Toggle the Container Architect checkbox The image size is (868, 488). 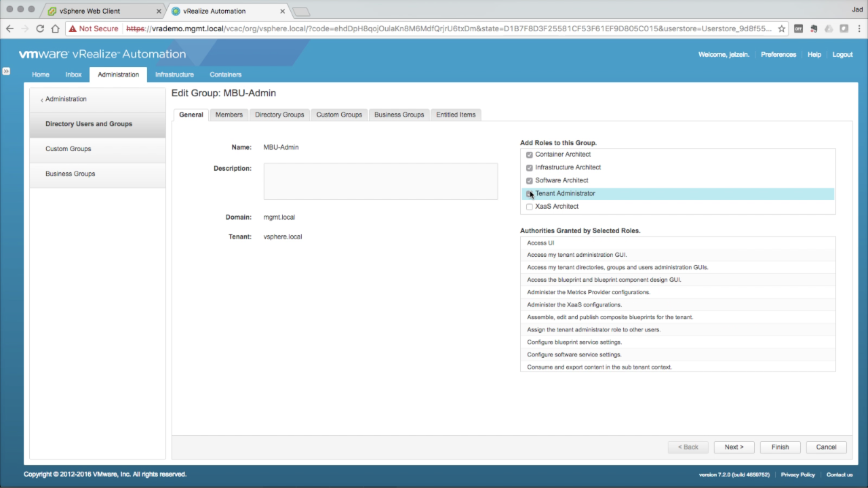[530, 155]
